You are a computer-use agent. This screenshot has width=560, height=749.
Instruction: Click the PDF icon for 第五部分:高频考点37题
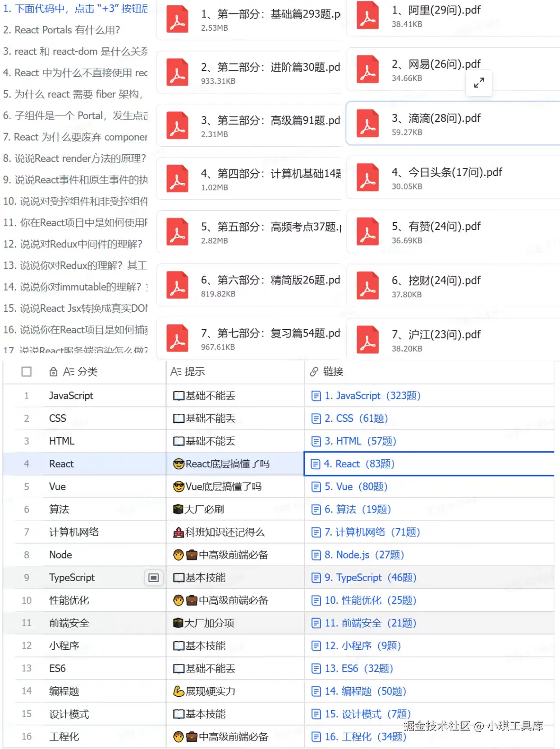[177, 232]
